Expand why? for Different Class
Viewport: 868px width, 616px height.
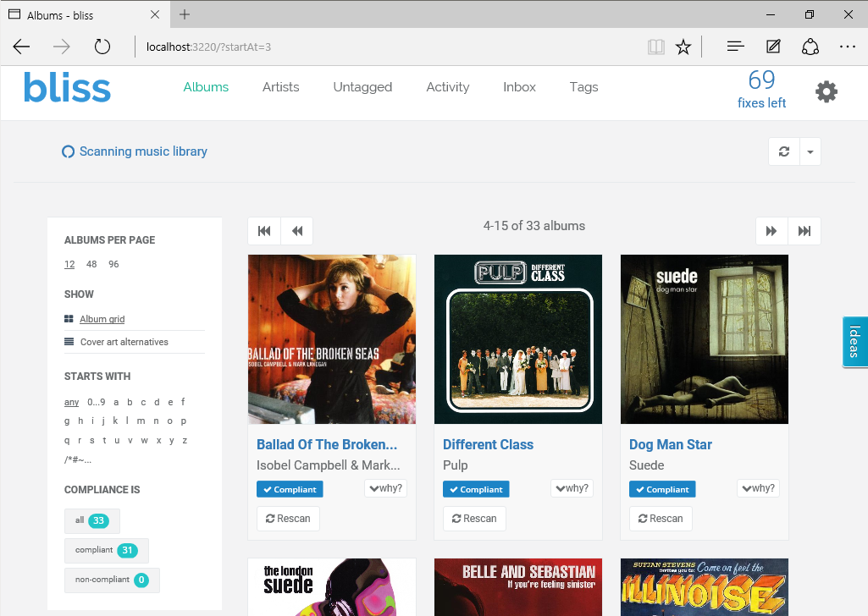click(572, 488)
